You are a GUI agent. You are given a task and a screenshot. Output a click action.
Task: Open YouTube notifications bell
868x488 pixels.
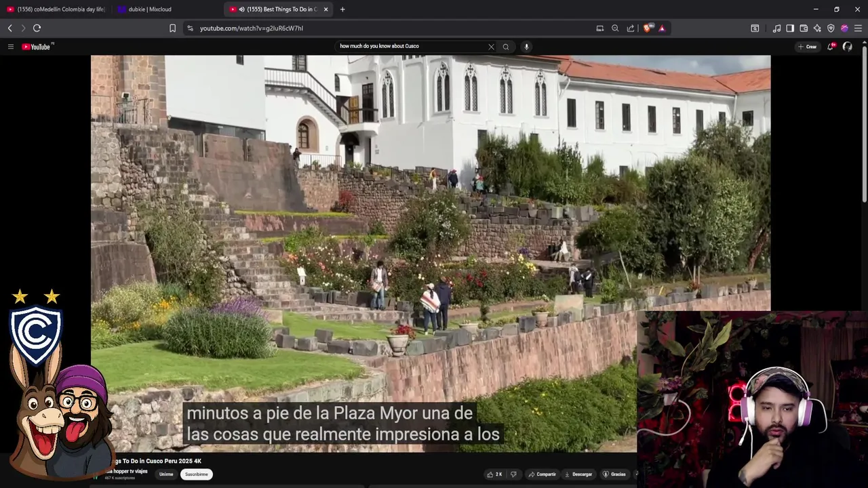pyautogui.click(x=831, y=47)
